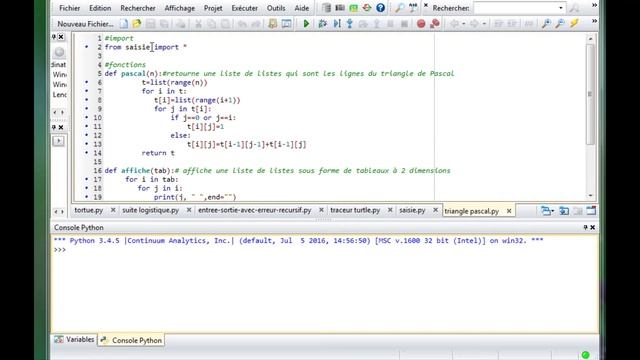Close the upper left side panel
Image resolution: width=640 pixels, height=360 pixels.
61,37
